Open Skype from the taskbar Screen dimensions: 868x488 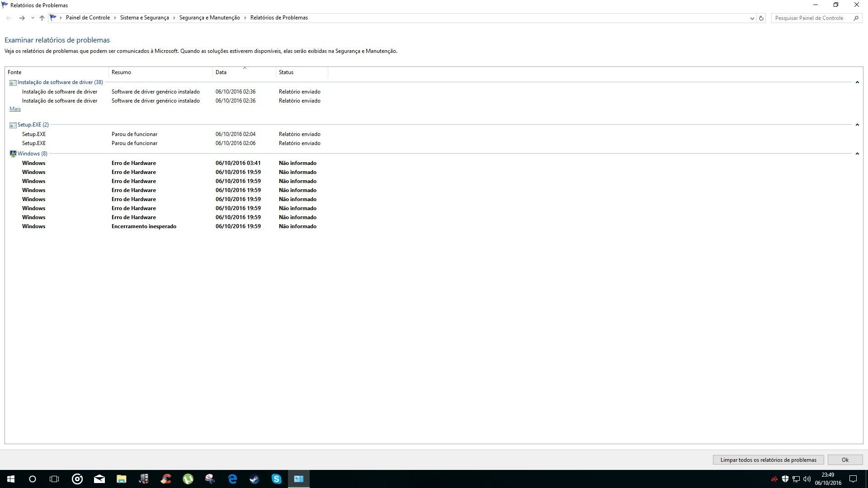[x=277, y=479]
